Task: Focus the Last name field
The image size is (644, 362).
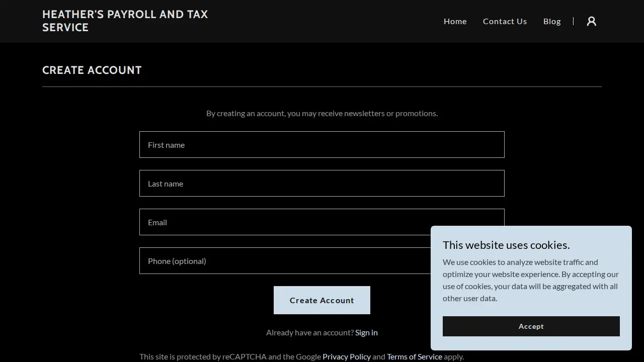Action: pyautogui.click(x=322, y=184)
